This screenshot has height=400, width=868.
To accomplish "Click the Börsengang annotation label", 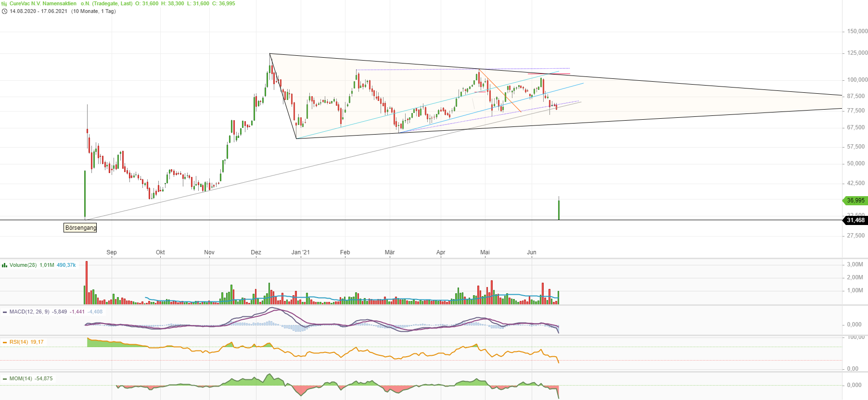I will click(80, 227).
